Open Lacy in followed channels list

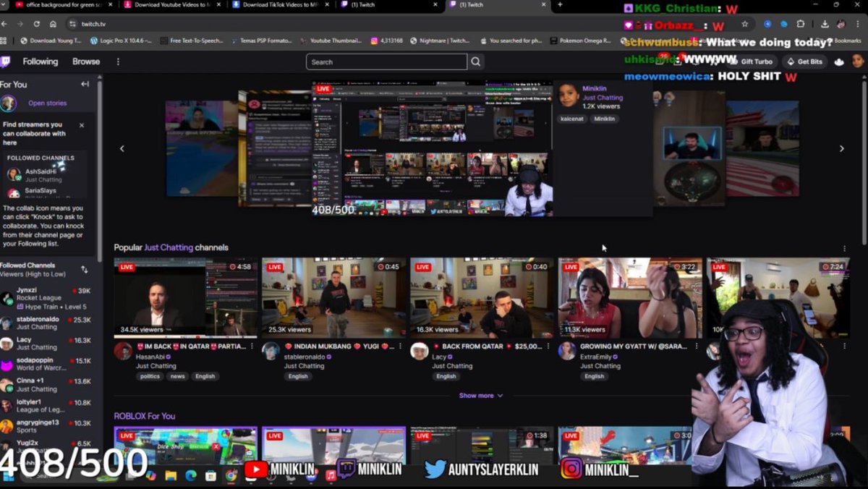48,343
